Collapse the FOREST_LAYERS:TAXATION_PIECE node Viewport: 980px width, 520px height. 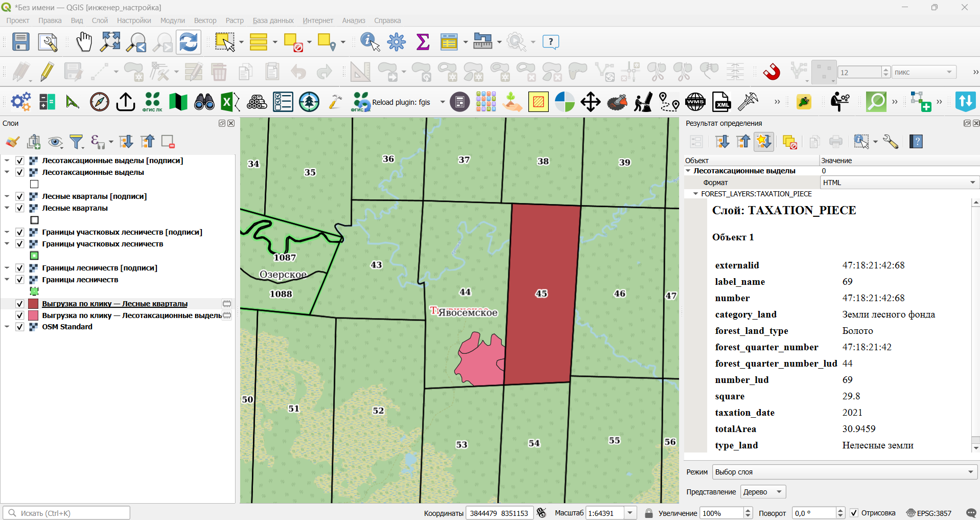point(695,194)
